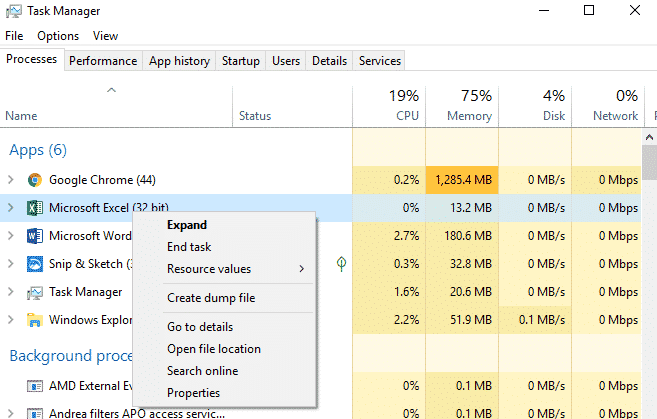Click the scrollbar up arrow
The height and width of the screenshot is (419, 657).
649,137
